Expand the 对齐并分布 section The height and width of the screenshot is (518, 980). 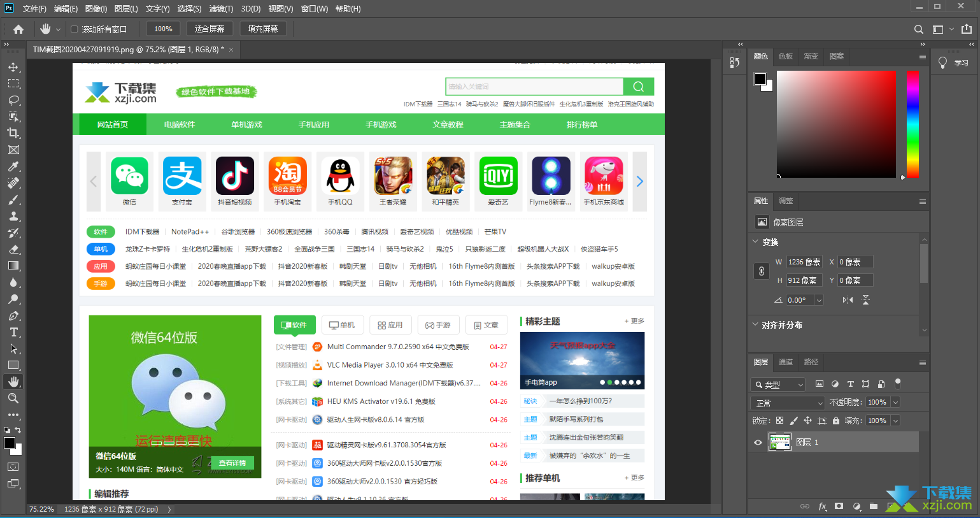tap(756, 325)
